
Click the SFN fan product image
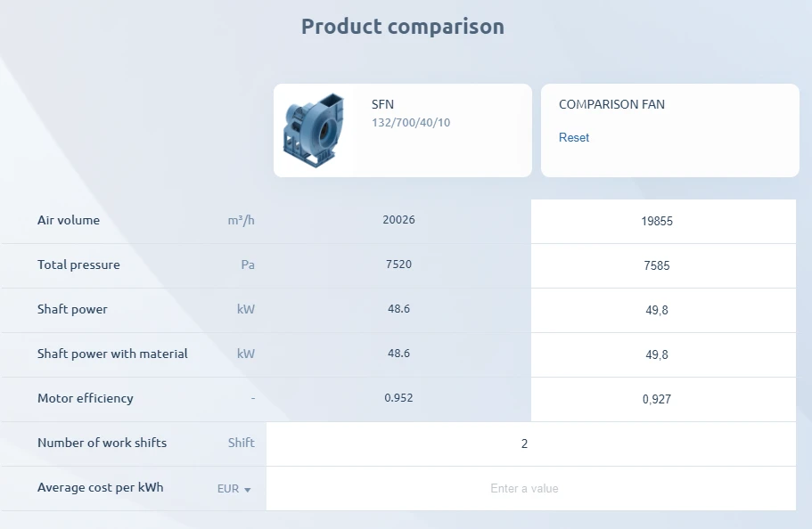click(x=314, y=131)
